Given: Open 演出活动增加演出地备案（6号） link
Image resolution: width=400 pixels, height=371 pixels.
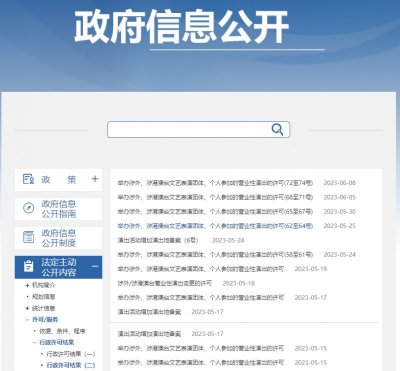Looking at the screenshot, I should pos(158,240).
